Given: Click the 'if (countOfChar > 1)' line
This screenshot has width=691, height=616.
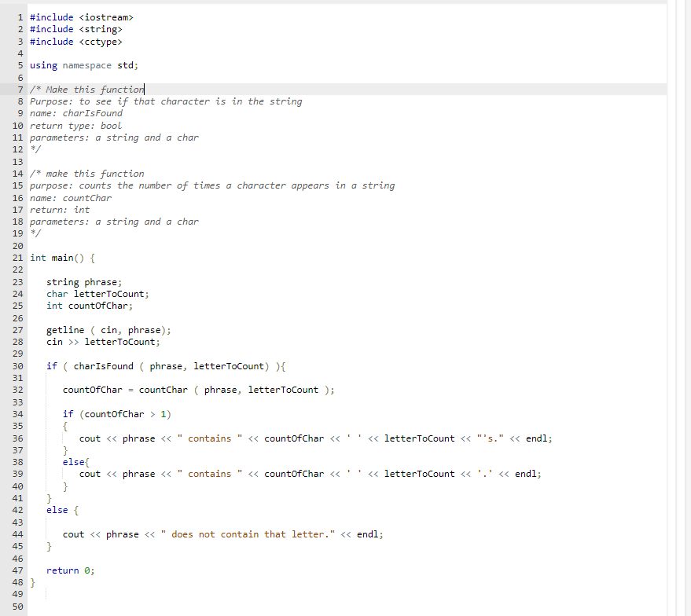Looking at the screenshot, I should [117, 414].
